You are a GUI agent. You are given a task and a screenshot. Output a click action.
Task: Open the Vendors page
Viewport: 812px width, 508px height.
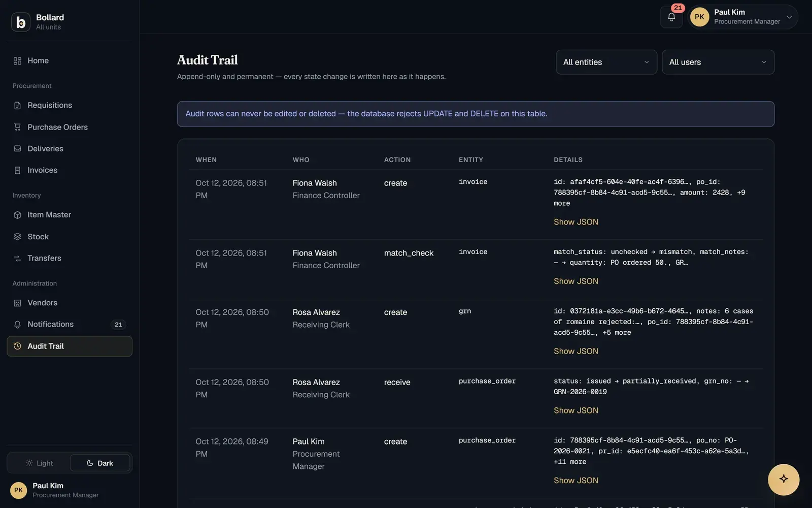[x=70, y=303]
